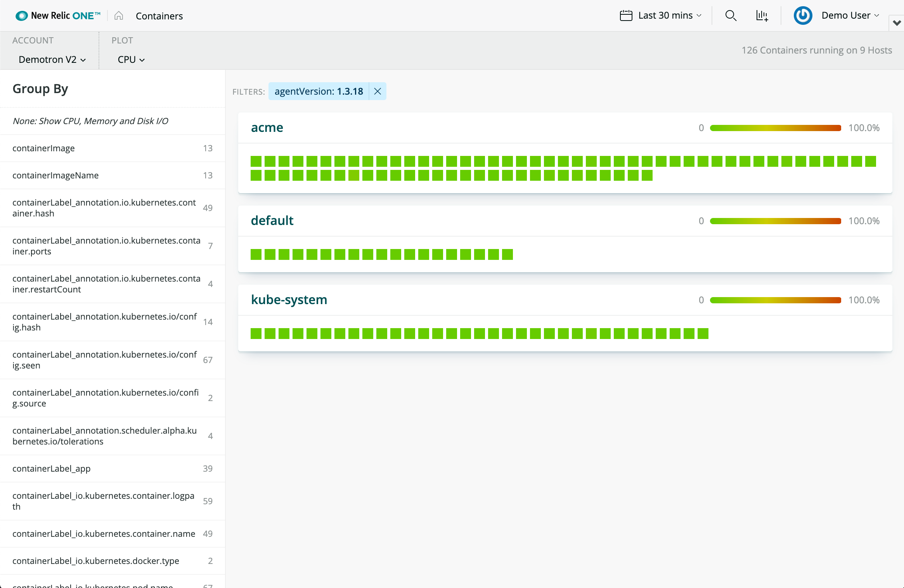This screenshot has width=904, height=588.
Task: Open the CPU plot dropdown
Action: [131, 59]
